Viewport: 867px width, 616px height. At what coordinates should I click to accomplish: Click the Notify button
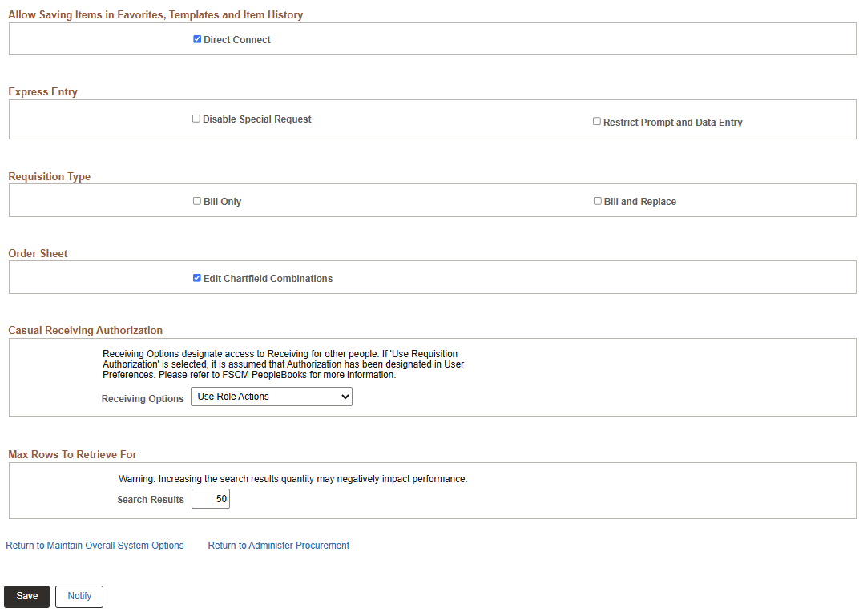(x=79, y=596)
